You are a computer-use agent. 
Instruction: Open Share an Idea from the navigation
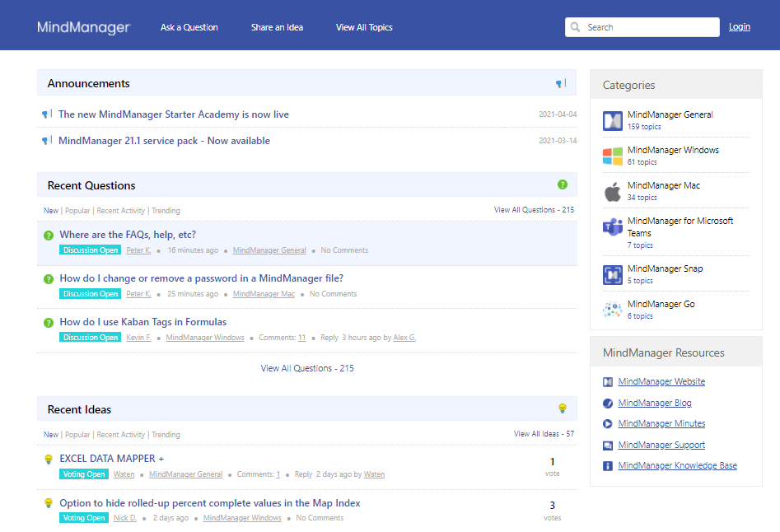[x=277, y=26]
